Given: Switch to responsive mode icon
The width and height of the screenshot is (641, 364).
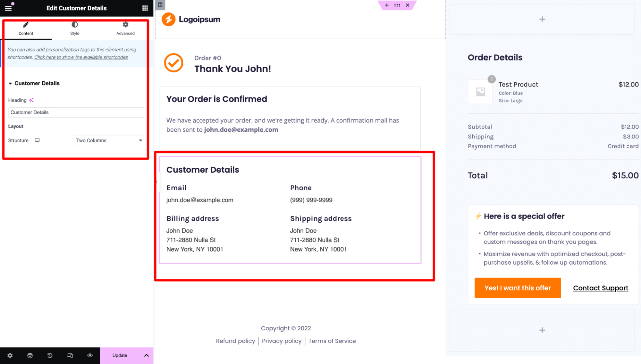Looking at the screenshot, I should pos(70,355).
